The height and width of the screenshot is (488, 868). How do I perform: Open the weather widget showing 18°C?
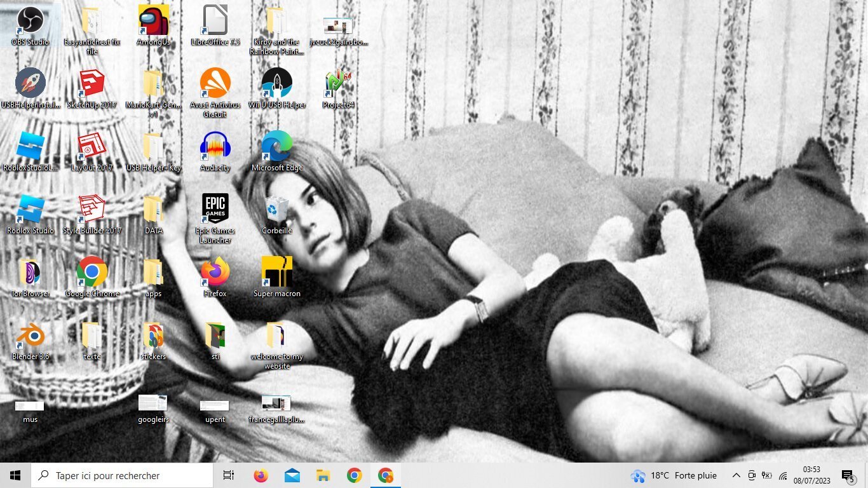coord(674,475)
